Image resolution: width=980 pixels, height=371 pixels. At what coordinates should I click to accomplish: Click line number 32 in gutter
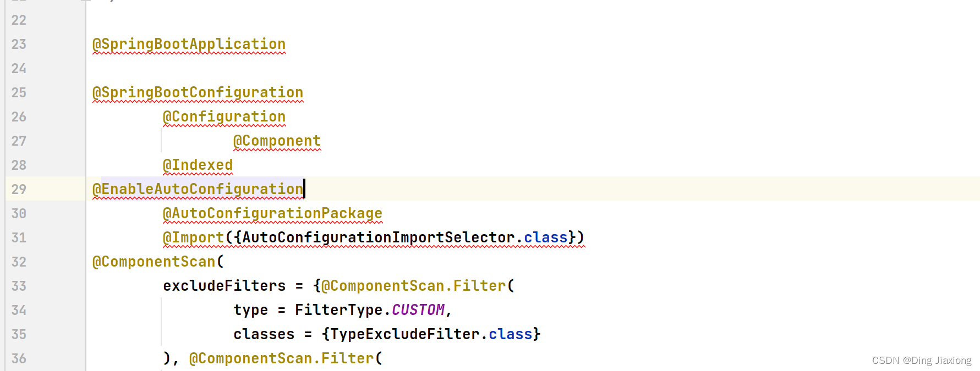[x=19, y=262]
